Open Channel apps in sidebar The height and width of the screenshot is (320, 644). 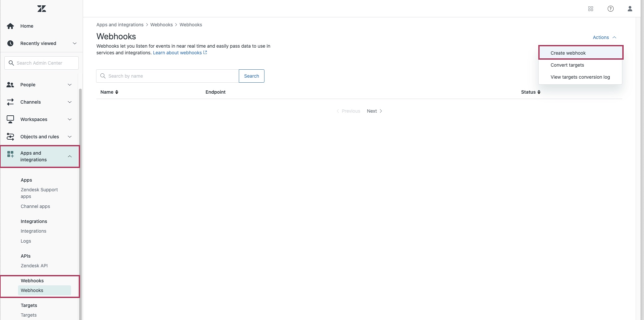35,206
